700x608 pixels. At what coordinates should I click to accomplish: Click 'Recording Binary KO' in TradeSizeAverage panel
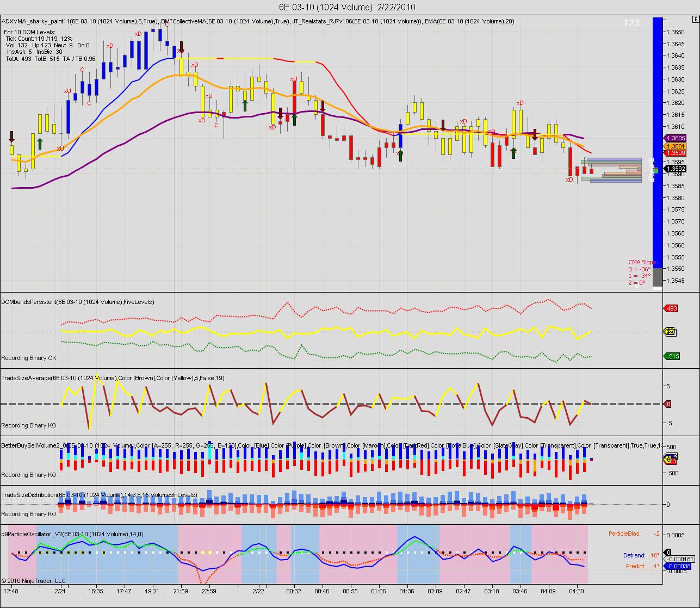click(x=29, y=425)
